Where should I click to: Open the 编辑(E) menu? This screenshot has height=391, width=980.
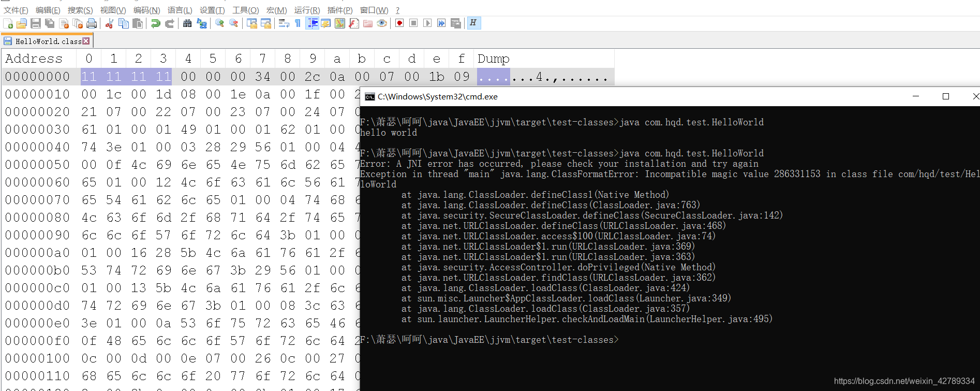48,10
